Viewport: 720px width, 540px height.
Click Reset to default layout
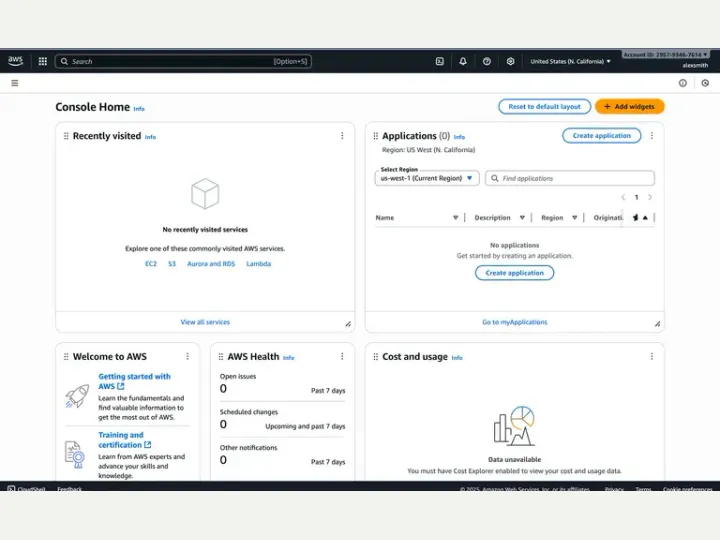545,107
